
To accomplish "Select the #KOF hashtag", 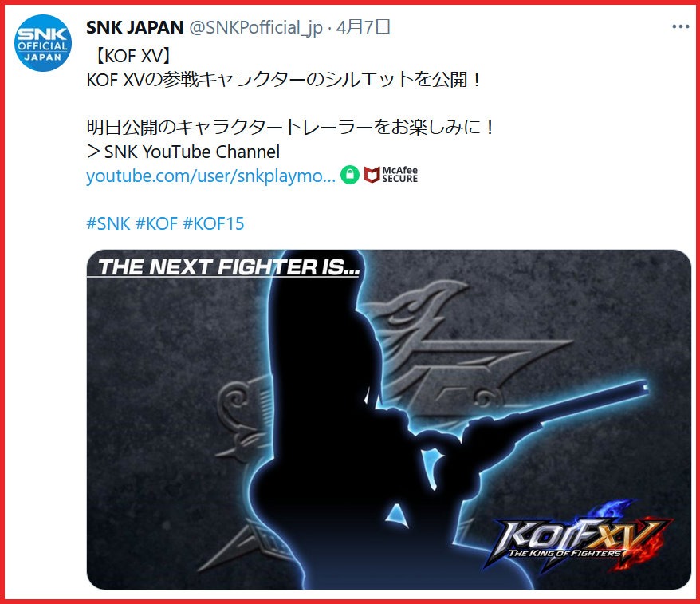I will coord(157,223).
